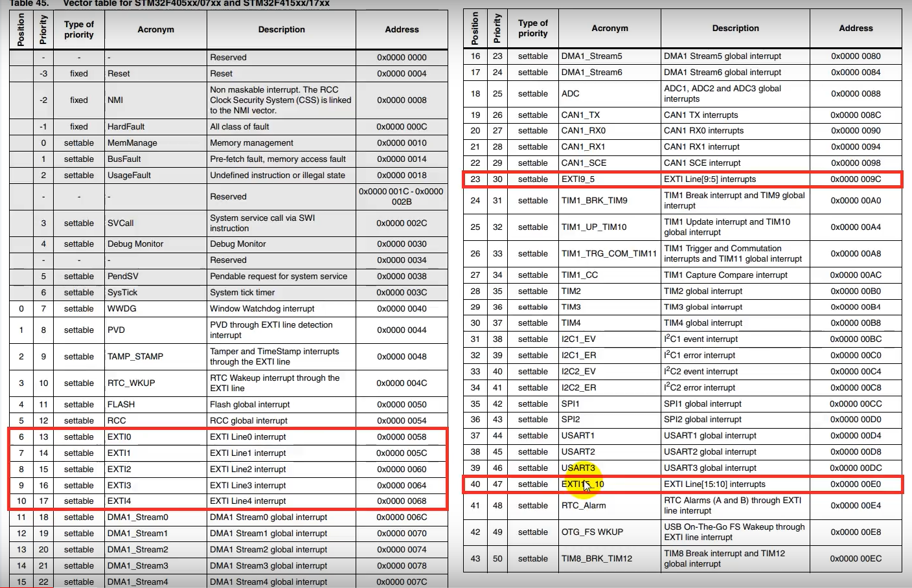Image resolution: width=912 pixels, height=588 pixels.
Task: Select the 'EXTI Line0 interrupt' description
Action: (248, 436)
